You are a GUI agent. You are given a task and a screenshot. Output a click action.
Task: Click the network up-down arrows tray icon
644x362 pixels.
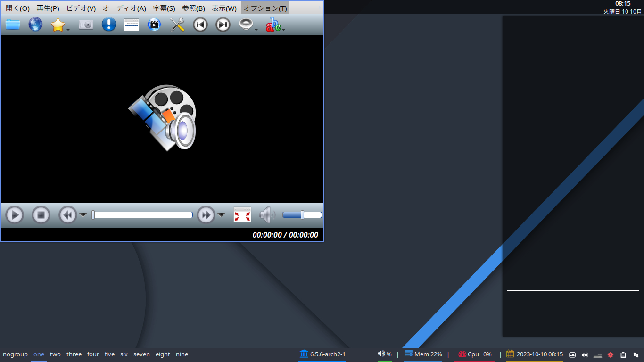point(636,354)
